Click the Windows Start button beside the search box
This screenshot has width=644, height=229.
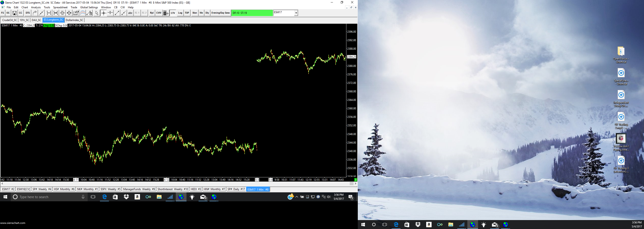point(5,197)
